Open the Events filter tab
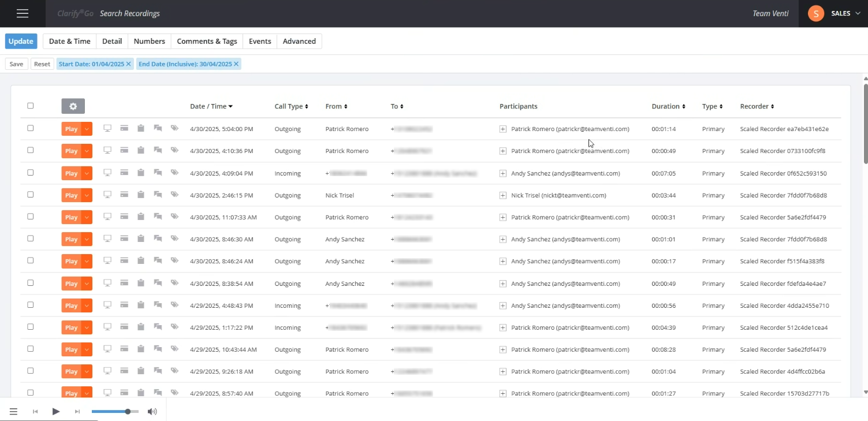This screenshot has height=421, width=868. 260,41
